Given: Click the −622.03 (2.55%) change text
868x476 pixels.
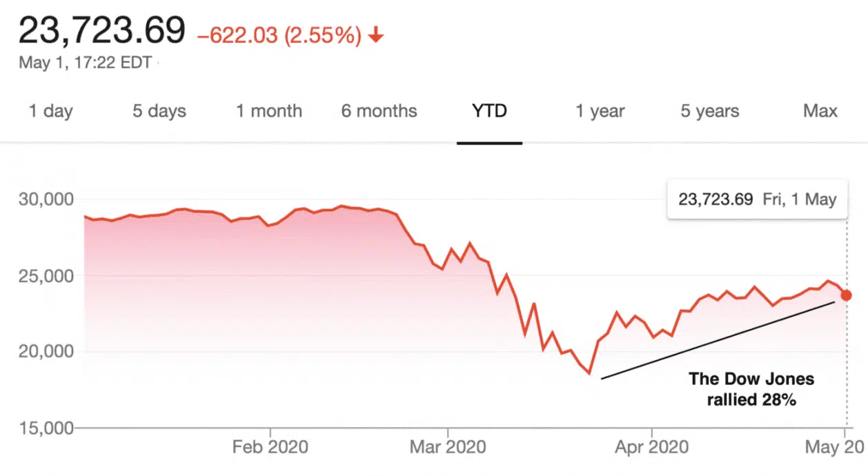Looking at the screenshot, I should (x=279, y=36).
